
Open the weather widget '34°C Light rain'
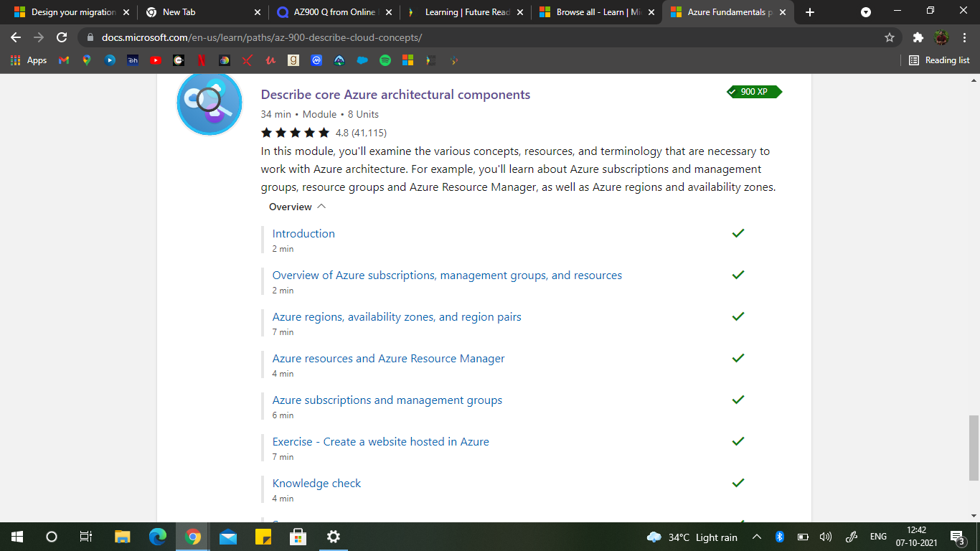[692, 537]
